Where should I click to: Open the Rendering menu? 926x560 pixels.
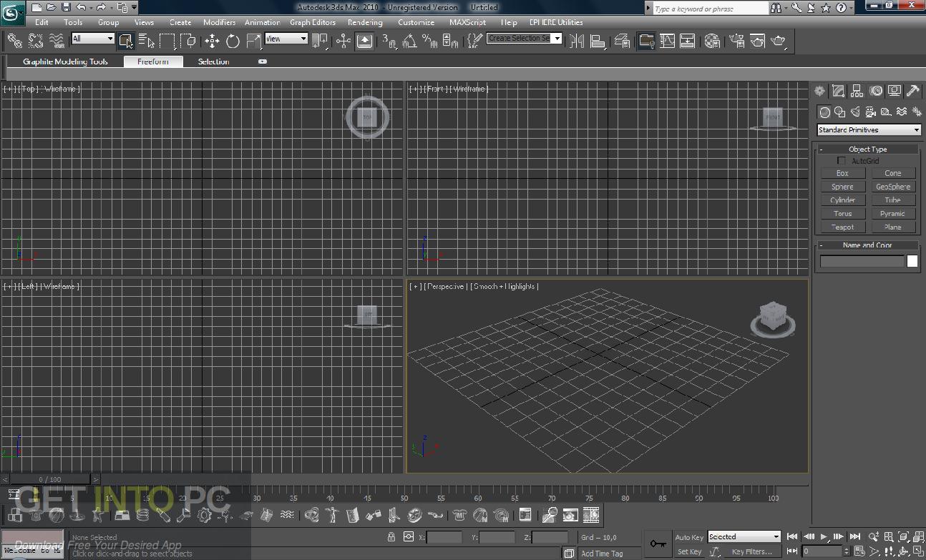tap(365, 22)
